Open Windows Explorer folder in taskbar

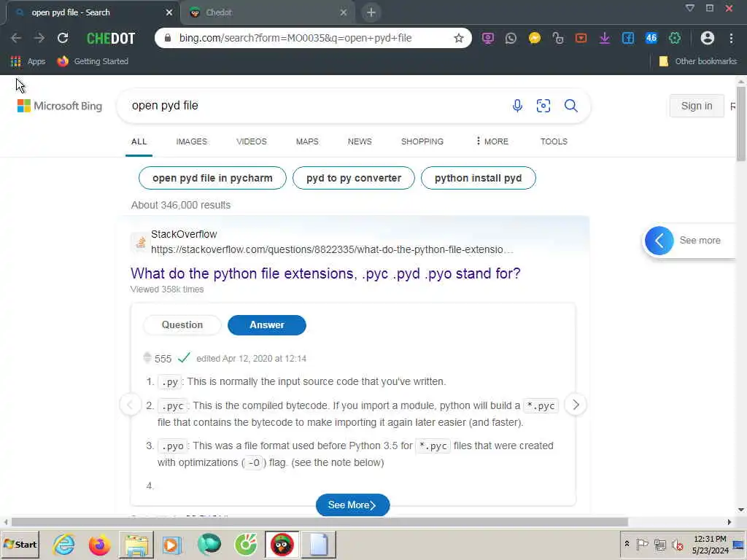136,544
